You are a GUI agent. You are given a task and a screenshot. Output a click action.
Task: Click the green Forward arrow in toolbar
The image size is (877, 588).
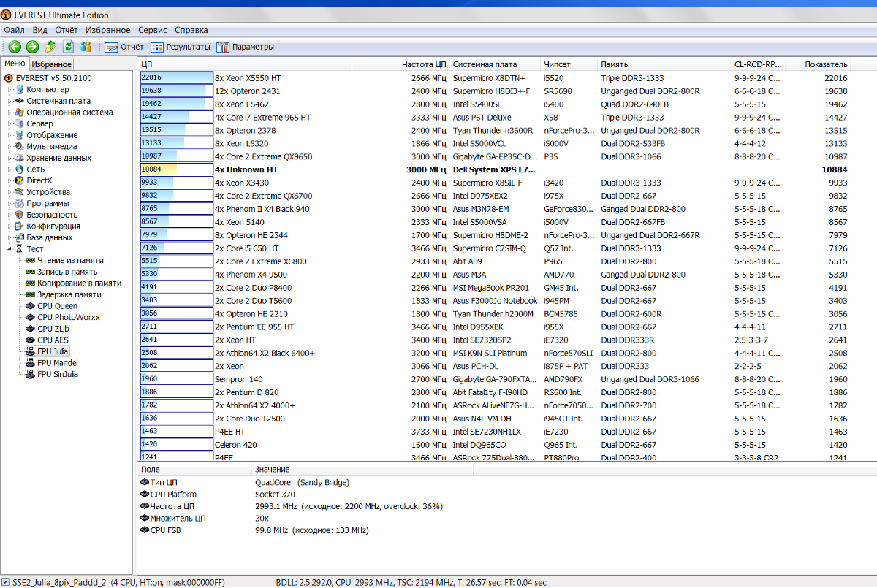click(x=32, y=47)
